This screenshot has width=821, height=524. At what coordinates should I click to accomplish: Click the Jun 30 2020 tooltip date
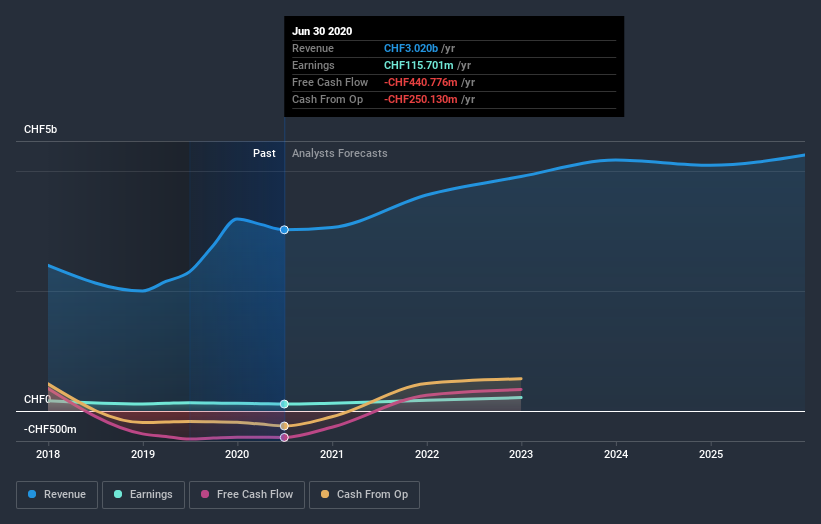322,31
